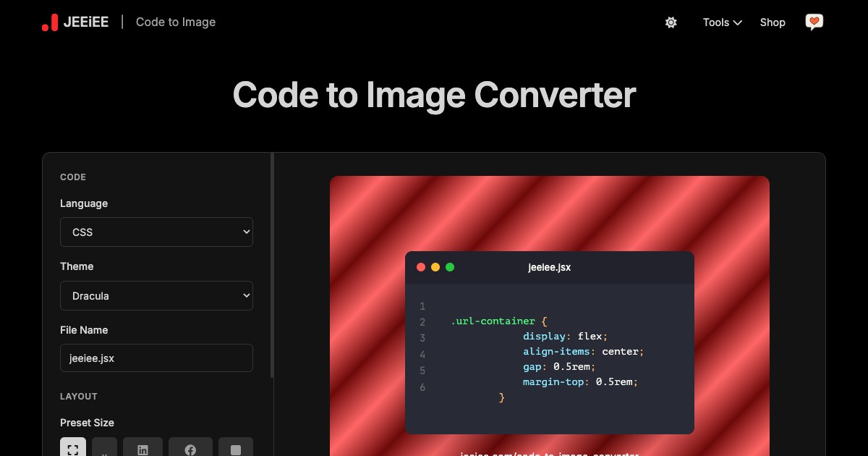Click the File Name input containing jeeiee.jsx
The height and width of the screenshot is (456, 868).
click(156, 358)
